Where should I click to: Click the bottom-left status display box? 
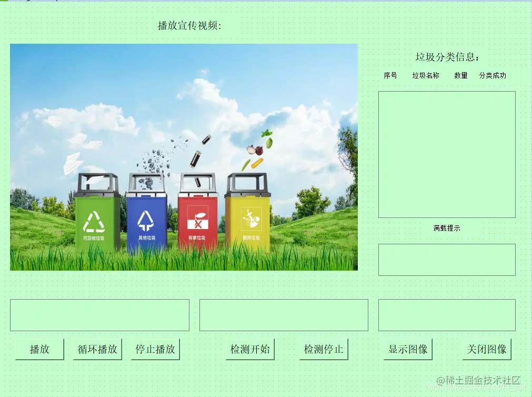click(x=100, y=315)
